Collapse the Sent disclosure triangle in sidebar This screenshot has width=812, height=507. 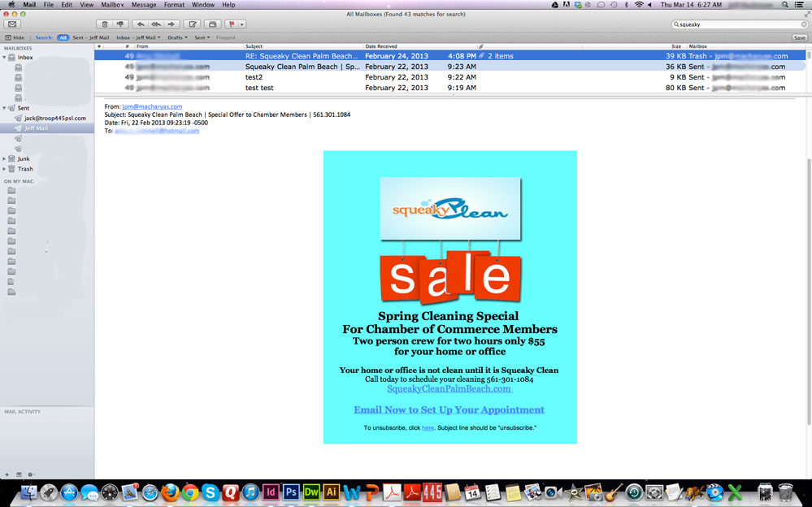[4, 108]
